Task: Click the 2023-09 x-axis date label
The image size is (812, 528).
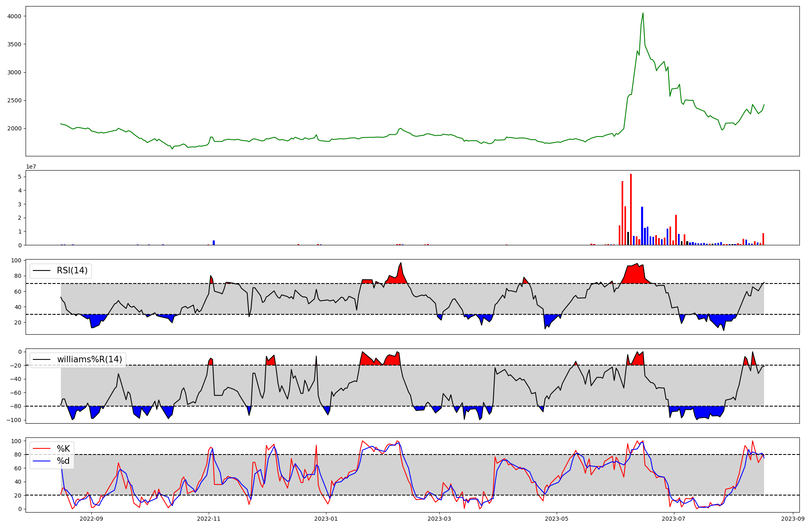Action: pyautogui.click(x=793, y=519)
